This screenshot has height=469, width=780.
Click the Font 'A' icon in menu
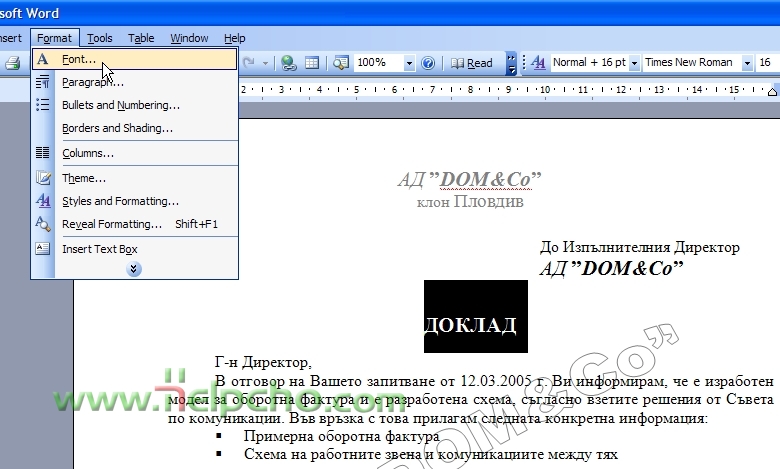[43, 59]
